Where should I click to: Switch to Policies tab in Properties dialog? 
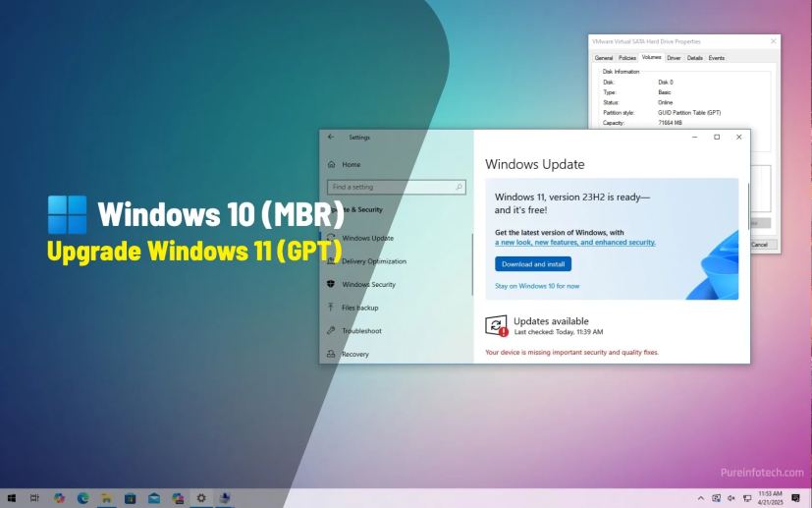pyautogui.click(x=627, y=58)
